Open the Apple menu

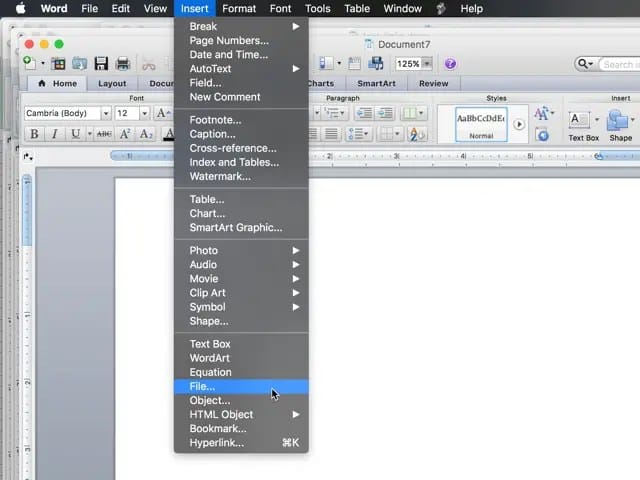20,8
